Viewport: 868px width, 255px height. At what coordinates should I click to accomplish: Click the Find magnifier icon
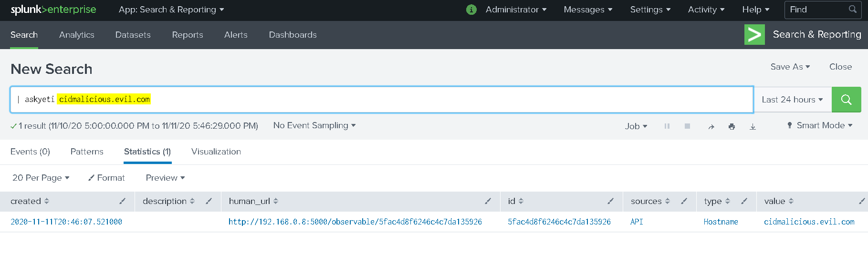coord(852,9)
